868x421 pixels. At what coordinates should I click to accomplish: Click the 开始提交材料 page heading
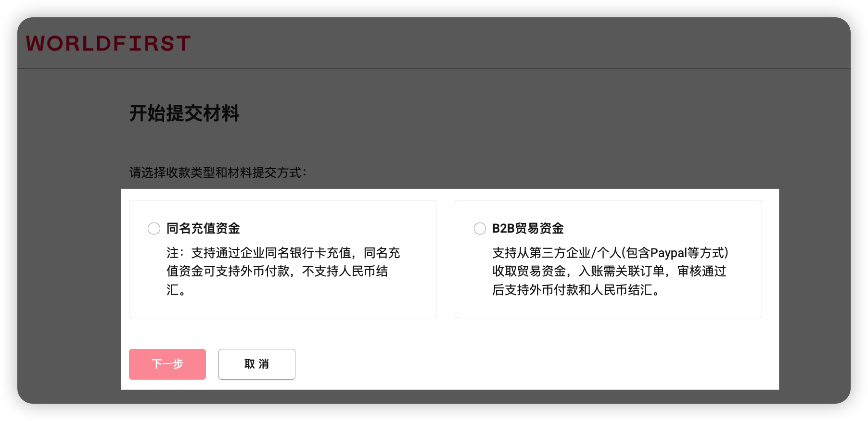tap(184, 113)
